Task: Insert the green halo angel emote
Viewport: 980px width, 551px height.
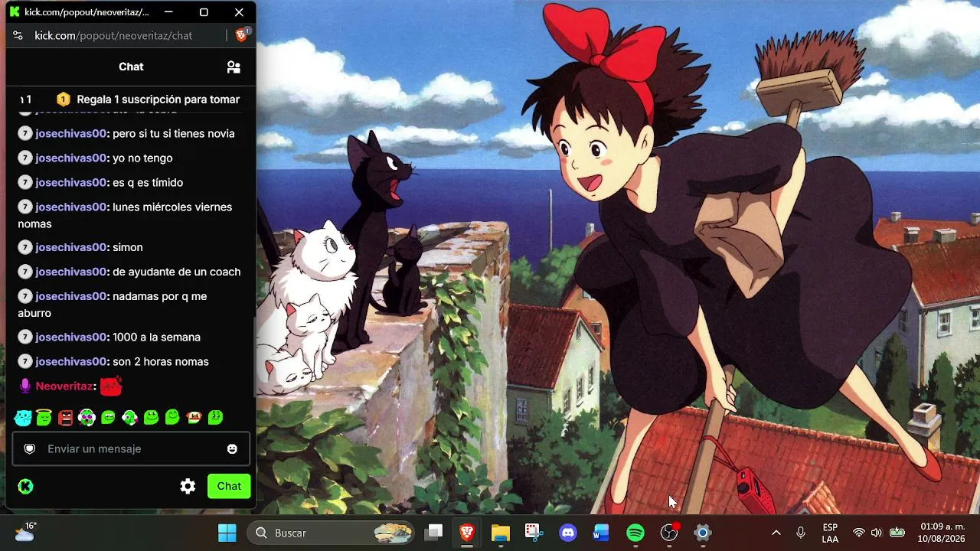Action: point(44,417)
